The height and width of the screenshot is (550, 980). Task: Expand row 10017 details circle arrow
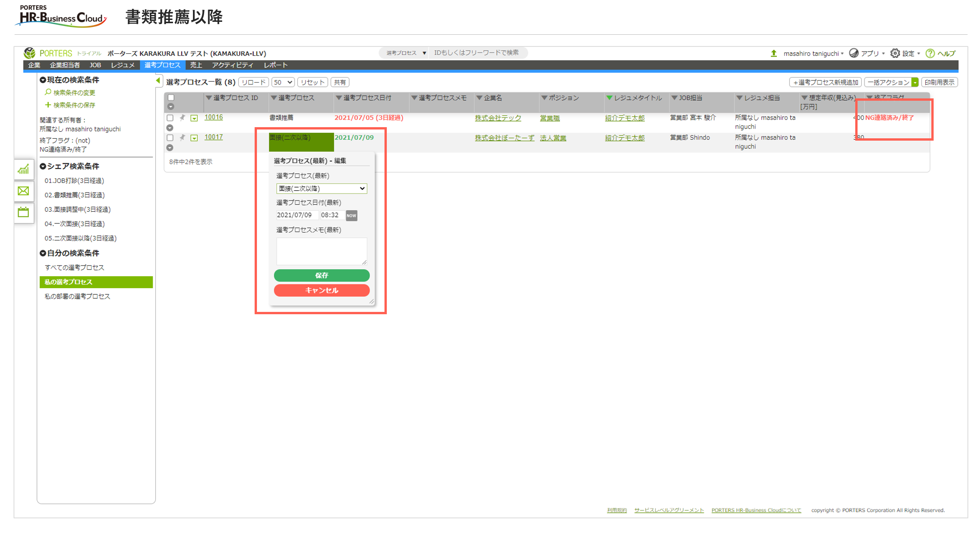pyautogui.click(x=170, y=148)
